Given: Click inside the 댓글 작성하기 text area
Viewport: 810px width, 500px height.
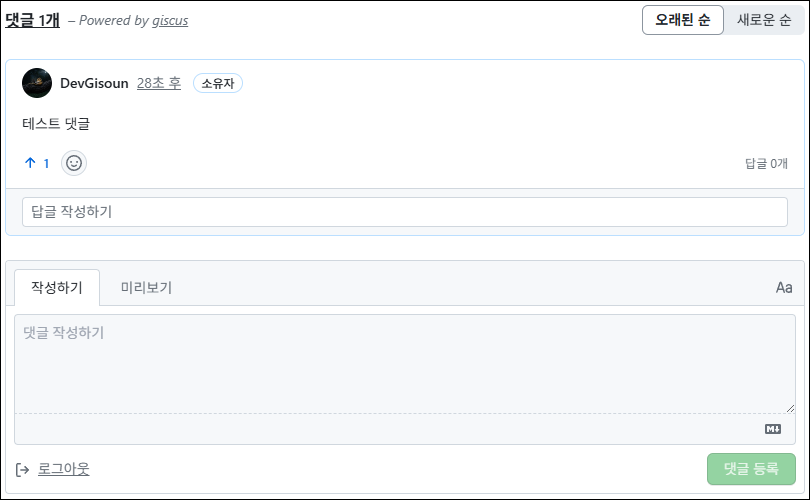Looking at the screenshot, I should click(404, 362).
